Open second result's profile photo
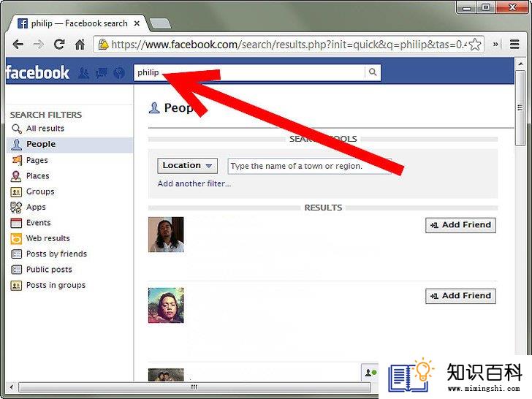Screen dimensions: 532x399 coord(166,305)
